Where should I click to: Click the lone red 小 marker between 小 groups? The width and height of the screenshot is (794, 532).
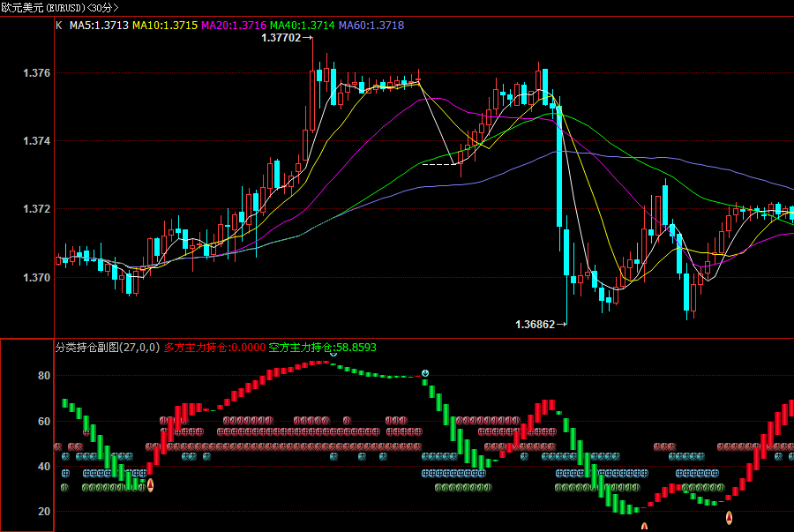pyautogui.click(x=347, y=420)
